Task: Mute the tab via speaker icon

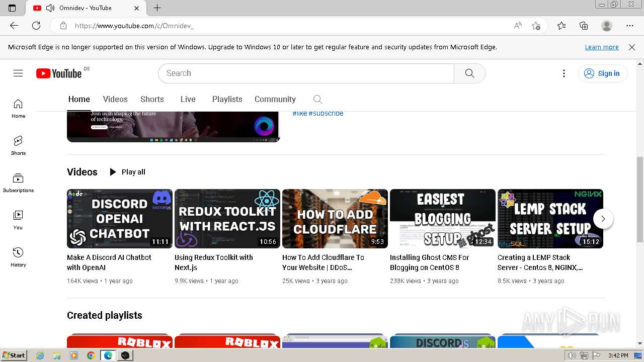Action: click(x=50, y=8)
